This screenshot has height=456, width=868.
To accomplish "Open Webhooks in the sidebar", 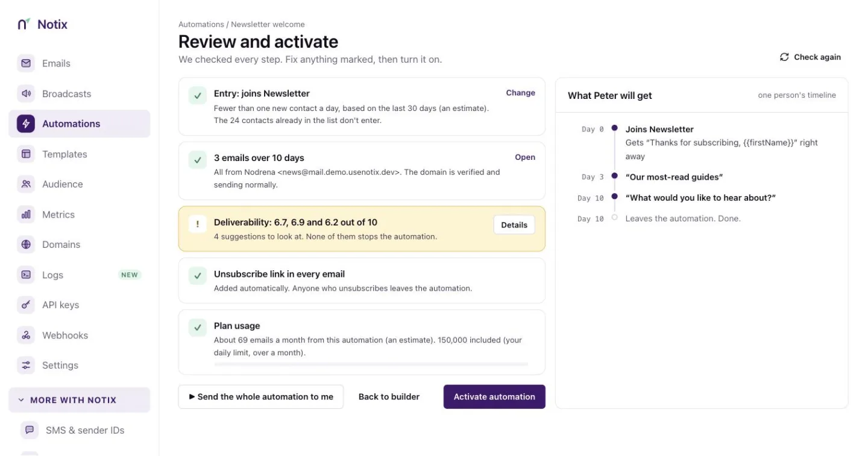I will 79,335.
